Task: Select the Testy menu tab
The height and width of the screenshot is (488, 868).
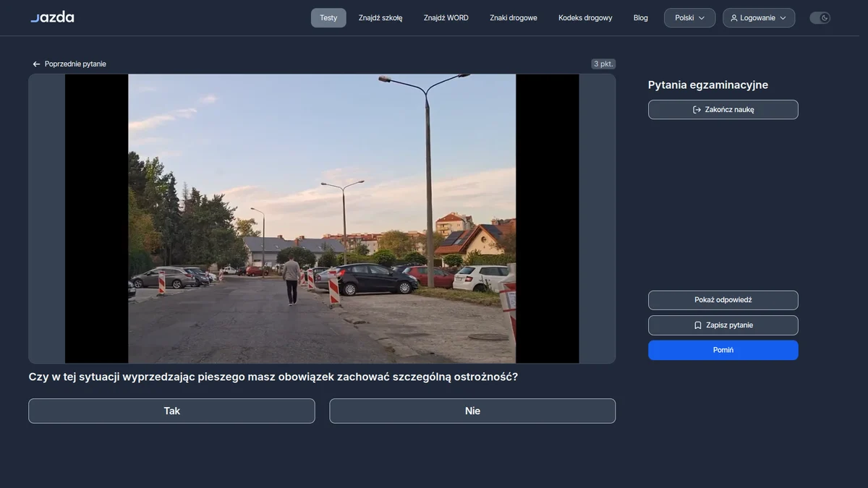Action: point(328,18)
